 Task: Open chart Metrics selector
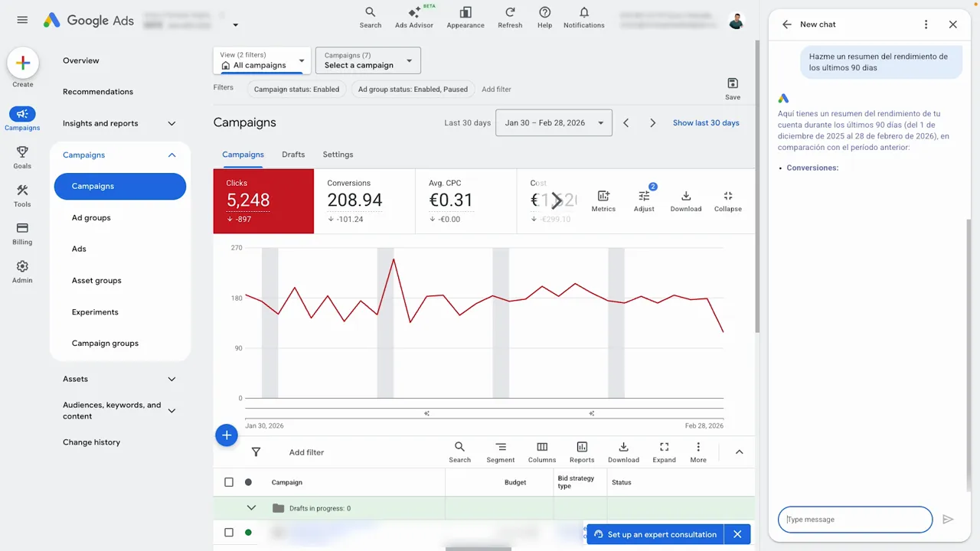(603, 201)
